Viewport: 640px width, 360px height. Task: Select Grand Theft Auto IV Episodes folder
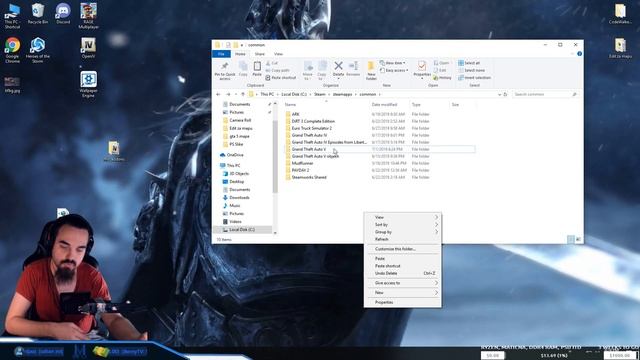[x=329, y=142]
